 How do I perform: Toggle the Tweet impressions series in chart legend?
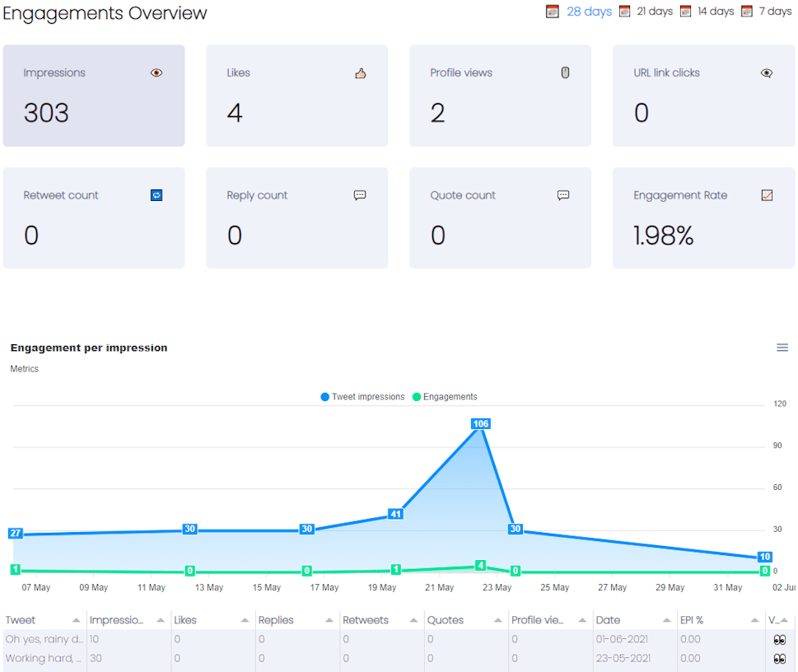(362, 397)
